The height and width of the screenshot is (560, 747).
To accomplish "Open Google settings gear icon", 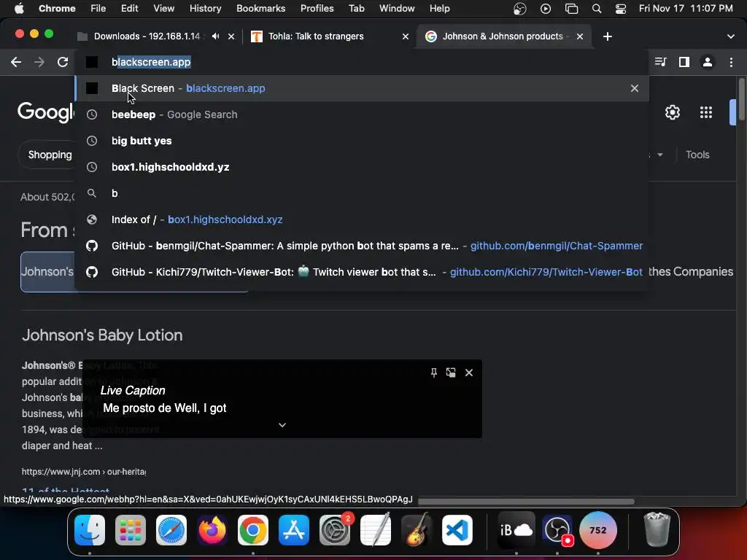I will 672,112.
